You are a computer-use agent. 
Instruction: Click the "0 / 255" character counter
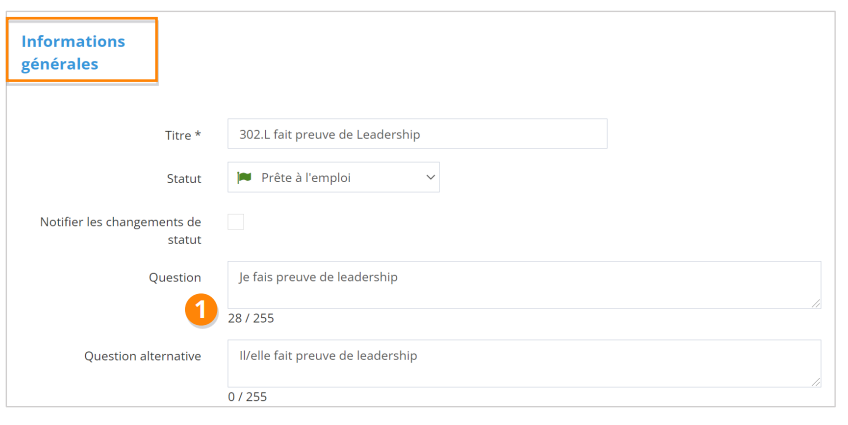[247, 397]
